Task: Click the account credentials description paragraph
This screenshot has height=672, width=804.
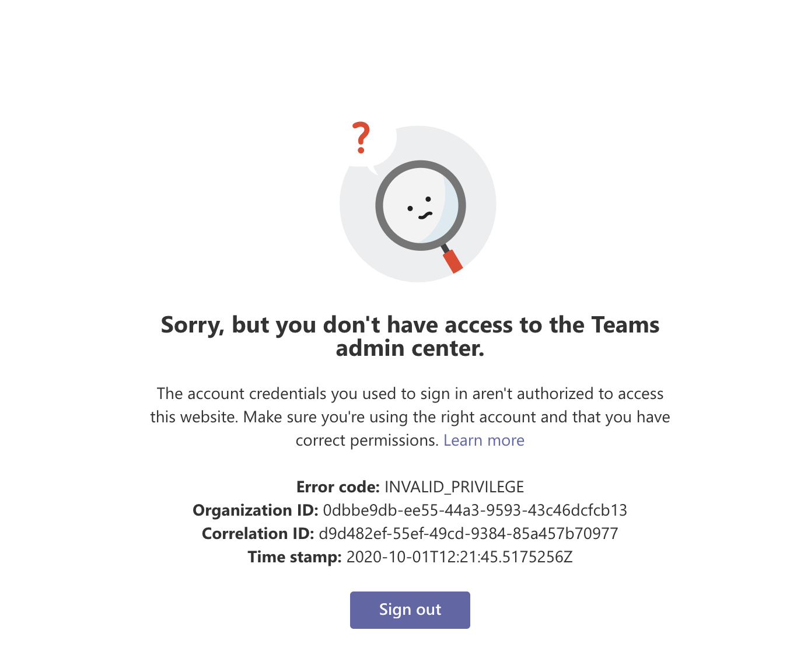Action: click(410, 417)
